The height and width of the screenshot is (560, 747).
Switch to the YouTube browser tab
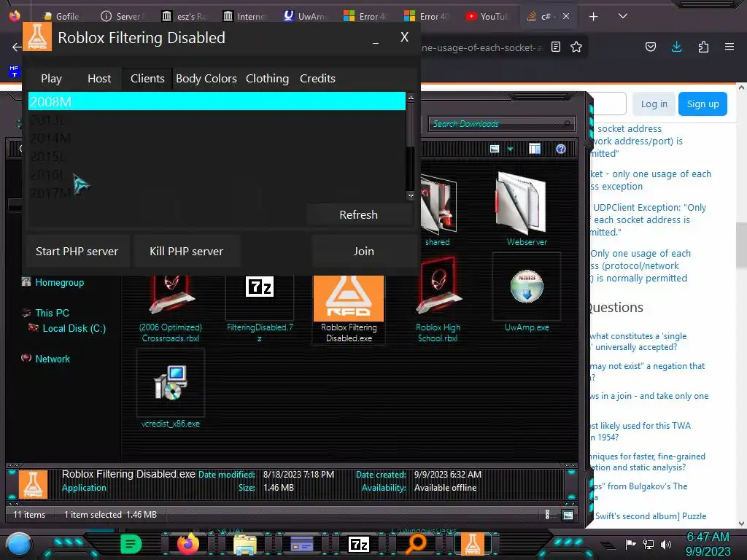click(x=487, y=17)
